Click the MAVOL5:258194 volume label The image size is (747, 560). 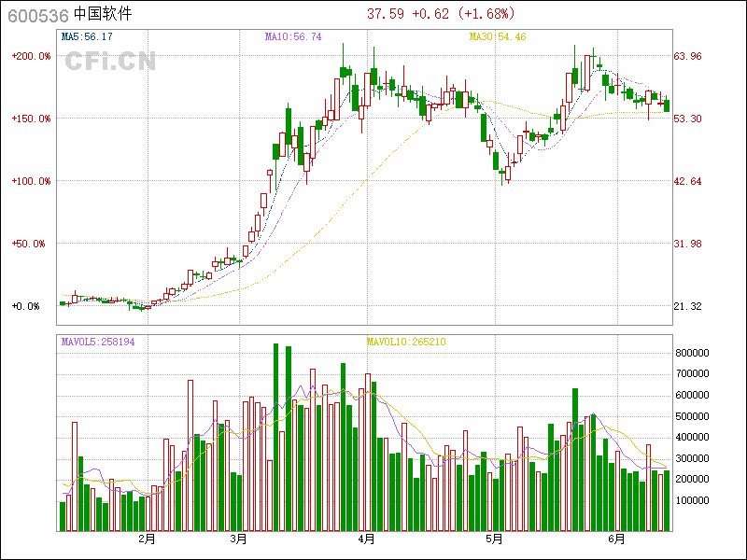[98, 343]
